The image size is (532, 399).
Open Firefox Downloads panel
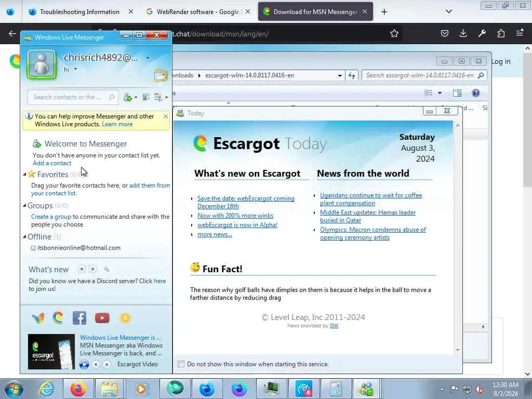tap(463, 33)
